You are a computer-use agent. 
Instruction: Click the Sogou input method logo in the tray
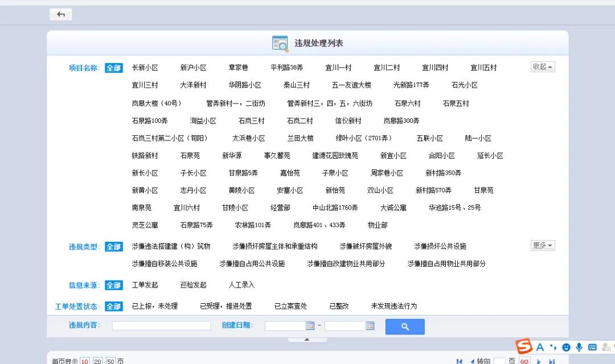point(524,347)
